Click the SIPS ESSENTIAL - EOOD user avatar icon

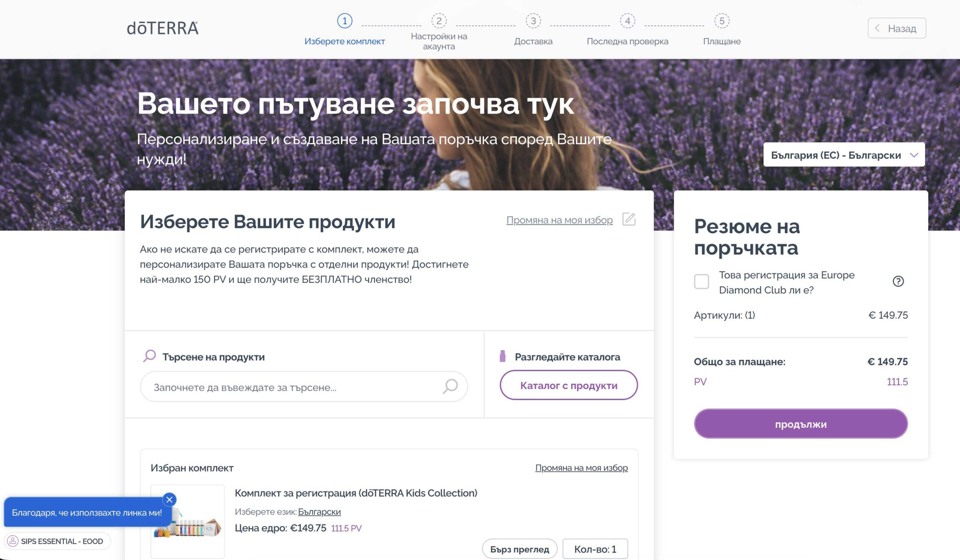click(x=13, y=541)
